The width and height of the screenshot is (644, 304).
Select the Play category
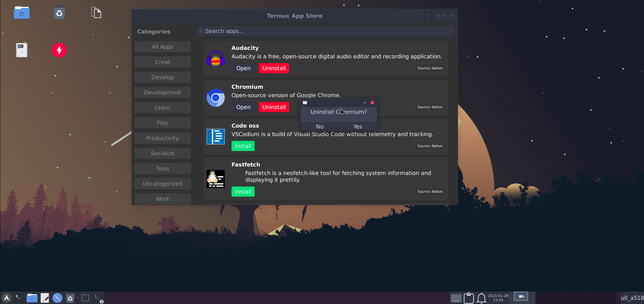point(163,123)
